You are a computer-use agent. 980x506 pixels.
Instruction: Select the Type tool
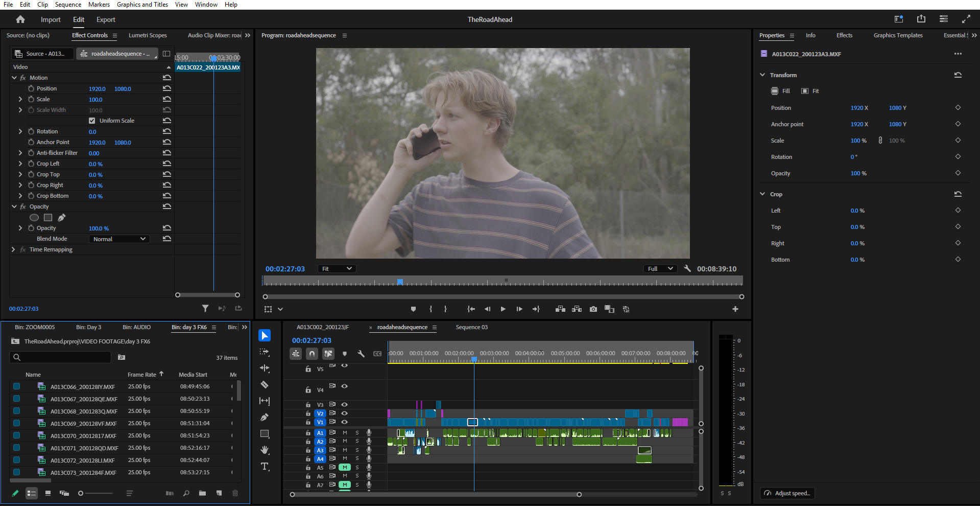(x=265, y=466)
